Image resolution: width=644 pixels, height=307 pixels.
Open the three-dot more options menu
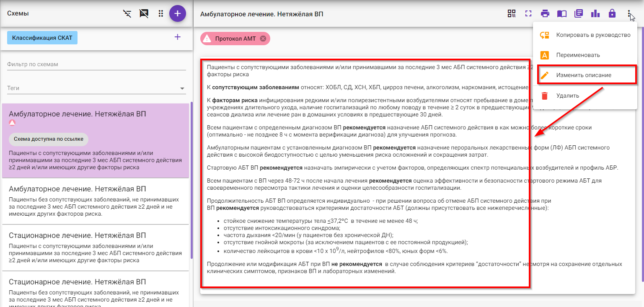pyautogui.click(x=629, y=14)
